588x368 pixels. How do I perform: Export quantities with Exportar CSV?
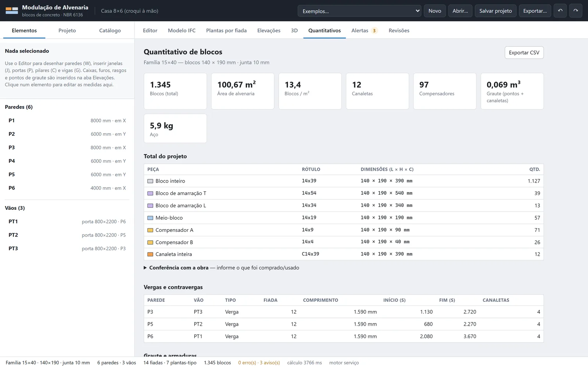(x=524, y=53)
